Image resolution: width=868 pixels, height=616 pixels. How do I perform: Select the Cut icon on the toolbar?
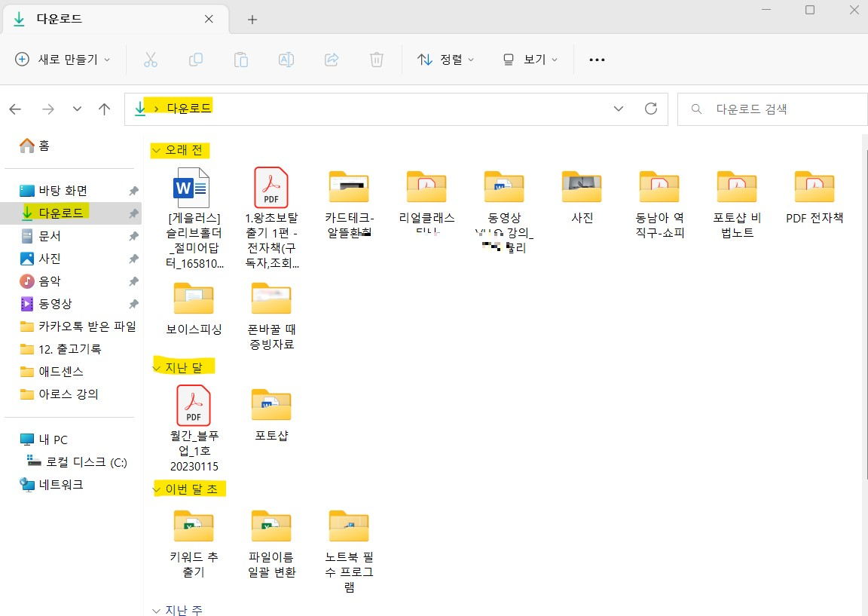[x=151, y=59]
